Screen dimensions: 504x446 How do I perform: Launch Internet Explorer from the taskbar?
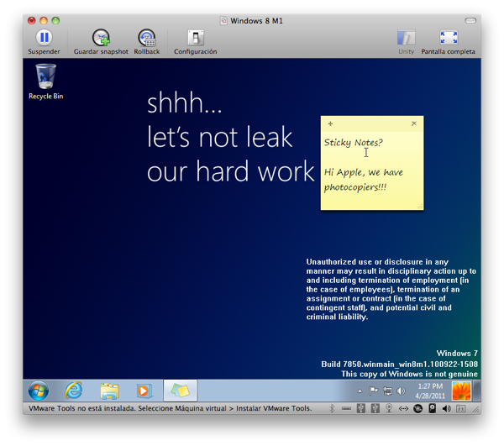[x=74, y=391]
